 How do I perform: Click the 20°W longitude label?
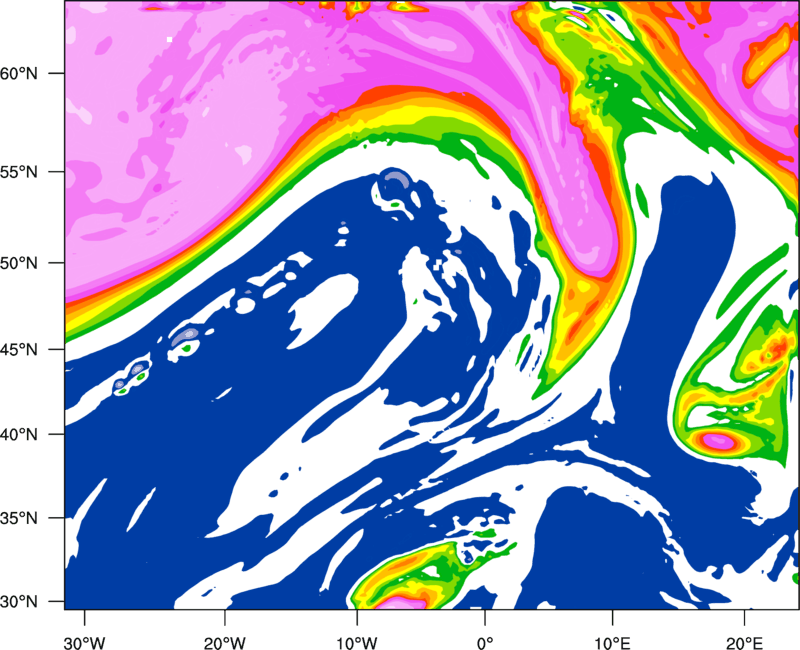point(225,643)
